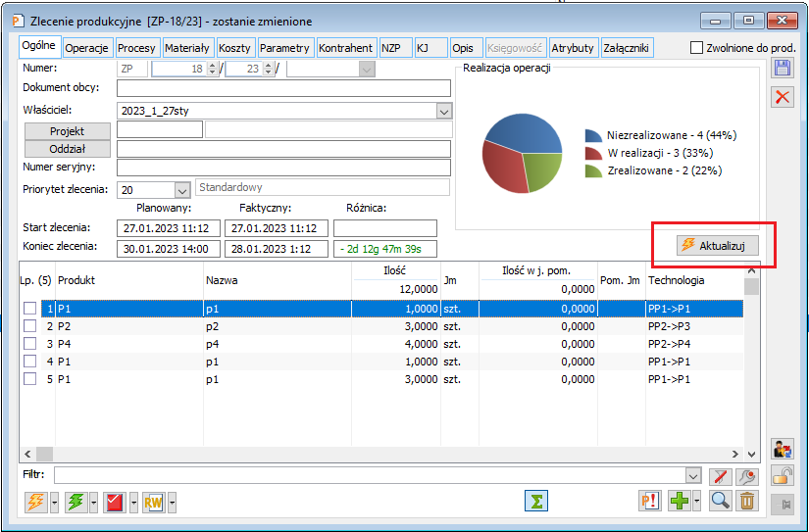Click the crossed-out filter funnel icon
Viewport: 809px width, 532px height.
pyautogui.click(x=721, y=477)
